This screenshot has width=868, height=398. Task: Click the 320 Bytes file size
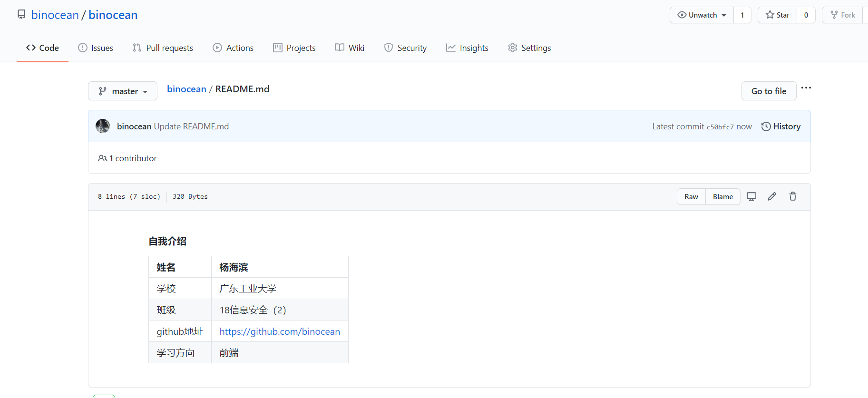(190, 197)
